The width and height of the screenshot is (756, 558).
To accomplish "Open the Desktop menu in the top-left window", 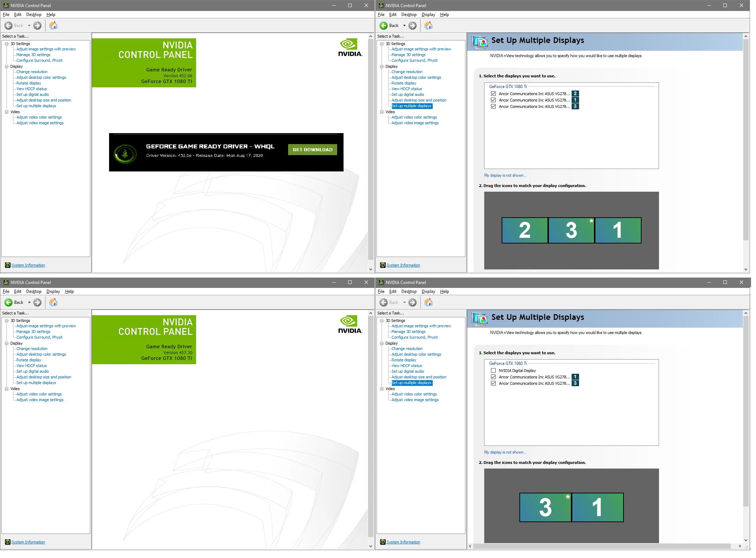I will click(x=34, y=15).
